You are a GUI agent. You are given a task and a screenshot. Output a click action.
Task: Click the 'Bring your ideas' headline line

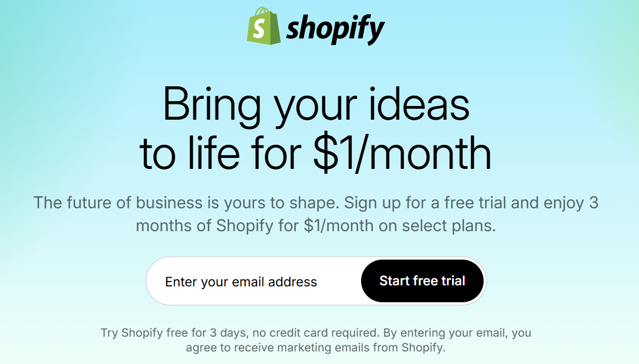tap(316, 104)
